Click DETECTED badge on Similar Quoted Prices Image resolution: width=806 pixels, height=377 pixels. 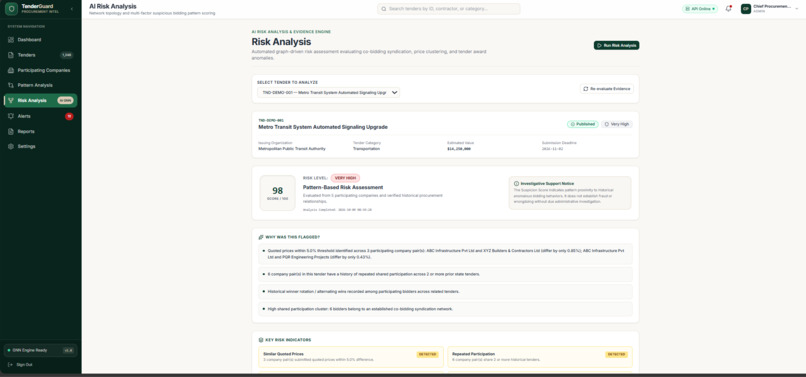click(x=428, y=354)
